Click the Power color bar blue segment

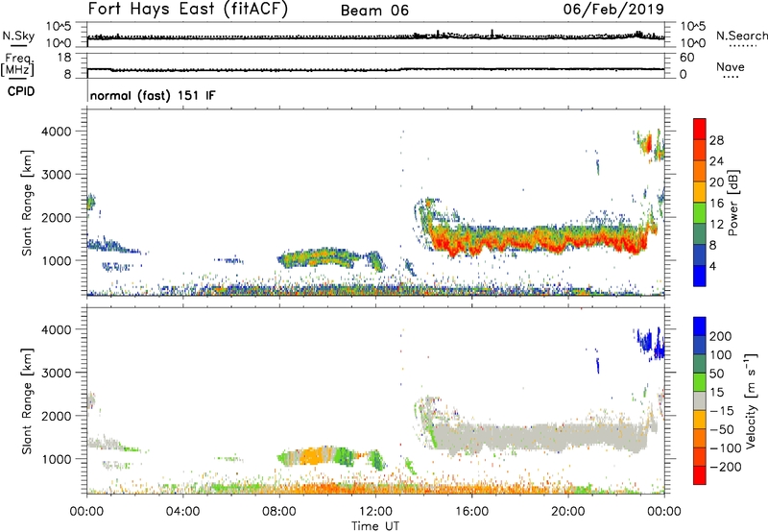(700, 276)
